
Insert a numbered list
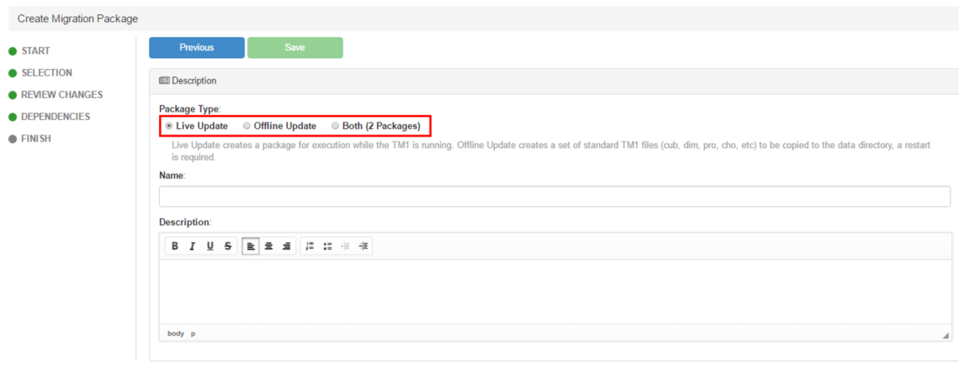(310, 247)
